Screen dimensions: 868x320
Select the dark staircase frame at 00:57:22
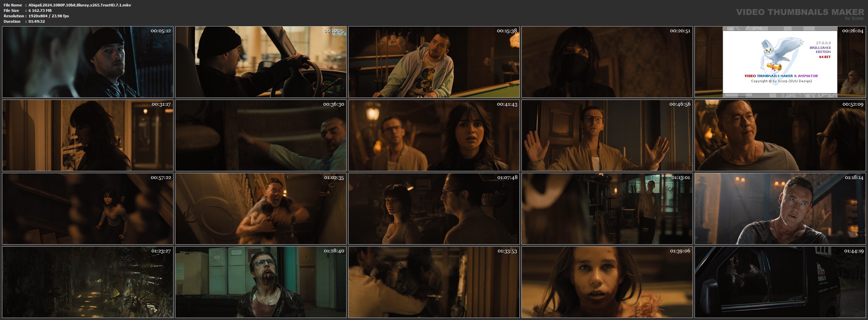tap(88, 209)
